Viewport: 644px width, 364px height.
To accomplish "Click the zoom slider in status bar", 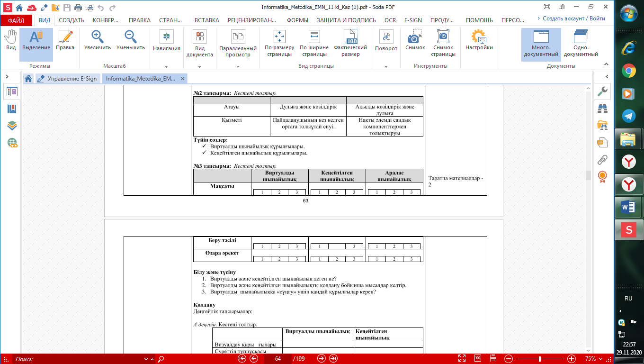I will coord(540,359).
